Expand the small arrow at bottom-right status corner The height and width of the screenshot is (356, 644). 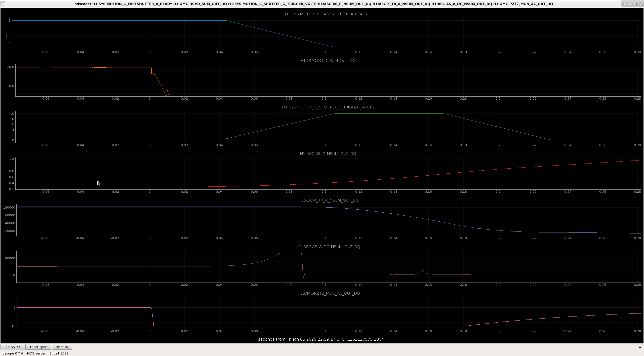[x=640, y=347]
